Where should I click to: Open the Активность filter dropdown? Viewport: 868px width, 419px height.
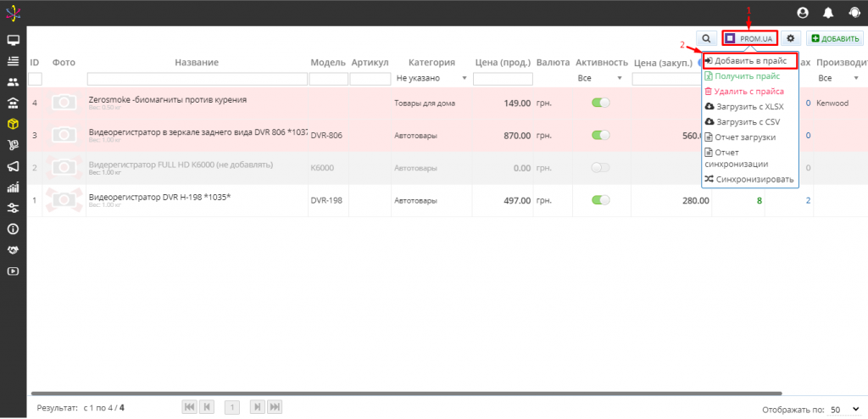(600, 79)
